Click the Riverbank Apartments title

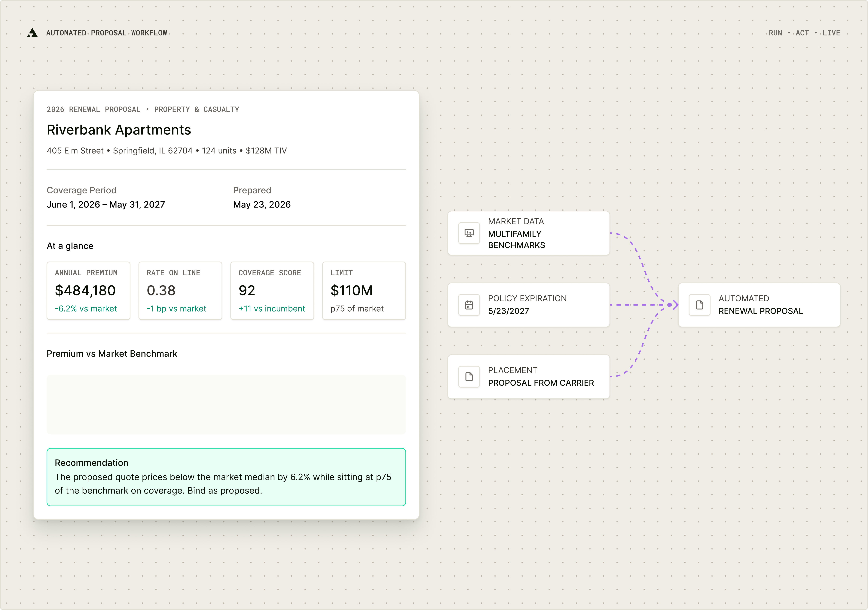[x=119, y=130]
